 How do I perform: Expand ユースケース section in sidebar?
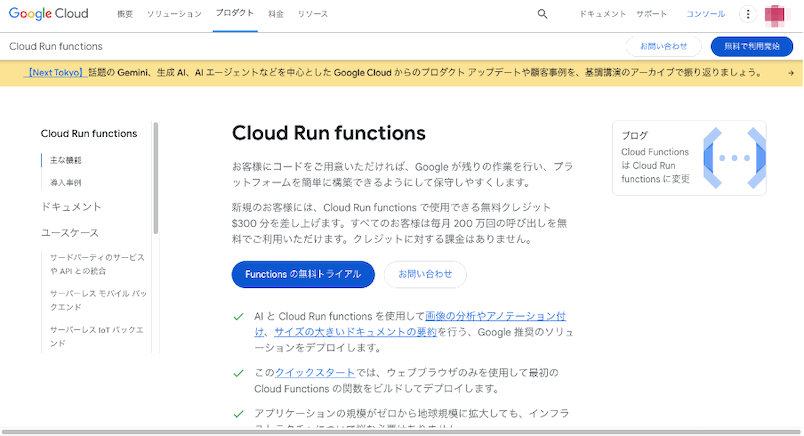70,232
